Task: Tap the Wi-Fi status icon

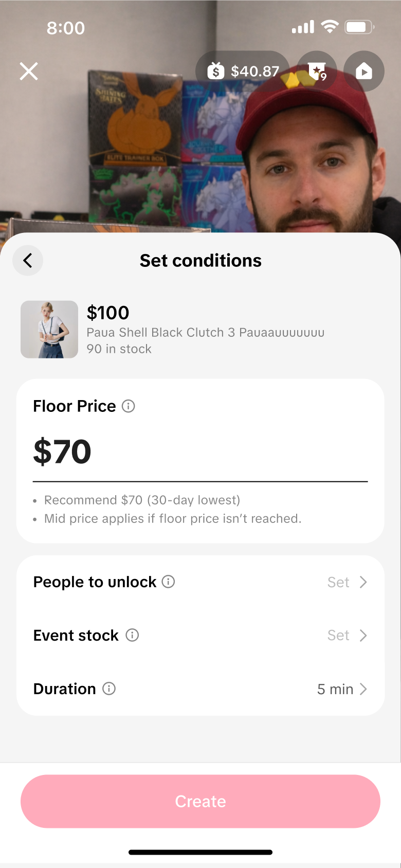Action: click(x=330, y=27)
